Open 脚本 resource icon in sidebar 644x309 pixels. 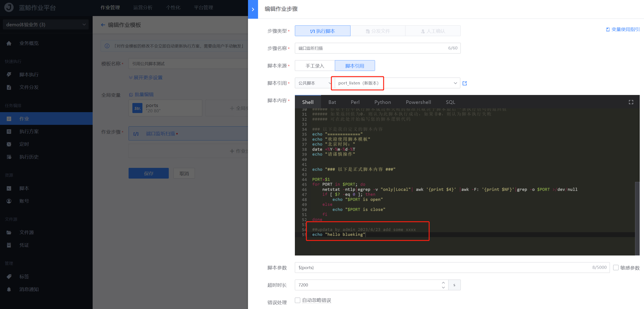pos(9,188)
